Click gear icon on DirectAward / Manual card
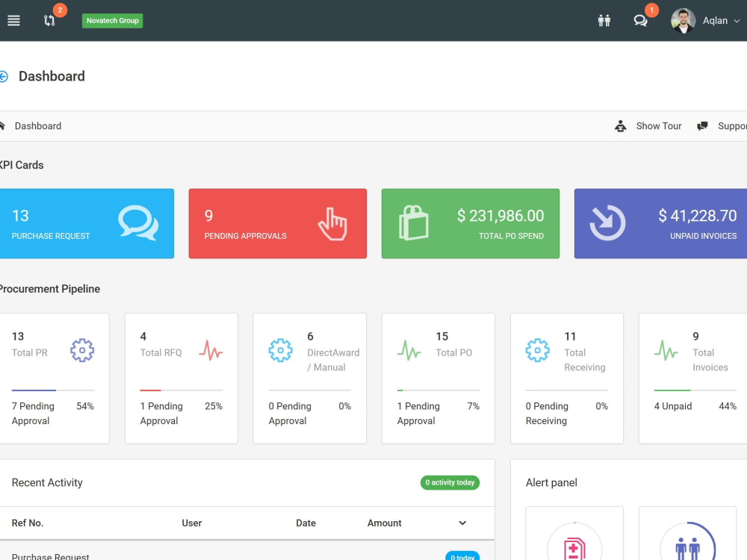Viewport: 747px width, 560px height. coord(281,350)
